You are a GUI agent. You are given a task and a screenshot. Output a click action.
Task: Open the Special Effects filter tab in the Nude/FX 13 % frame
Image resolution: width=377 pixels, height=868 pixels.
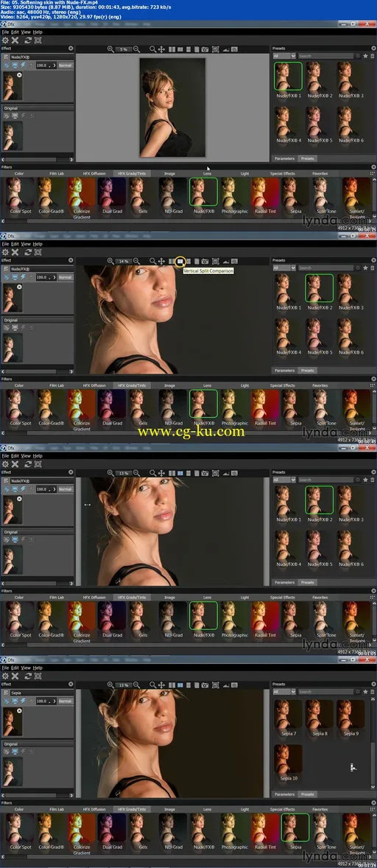283,598
